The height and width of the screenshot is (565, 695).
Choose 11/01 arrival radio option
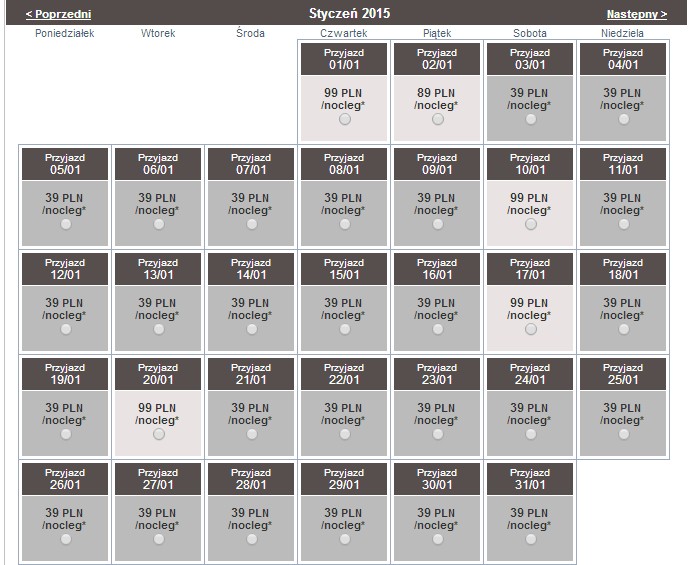coord(624,224)
